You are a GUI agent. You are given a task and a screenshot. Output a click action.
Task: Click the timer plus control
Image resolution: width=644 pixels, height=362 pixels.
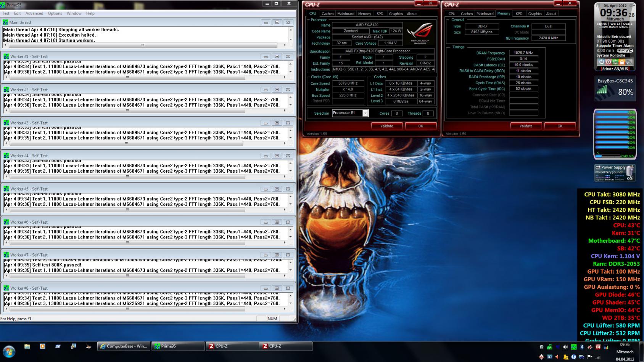[619, 51]
